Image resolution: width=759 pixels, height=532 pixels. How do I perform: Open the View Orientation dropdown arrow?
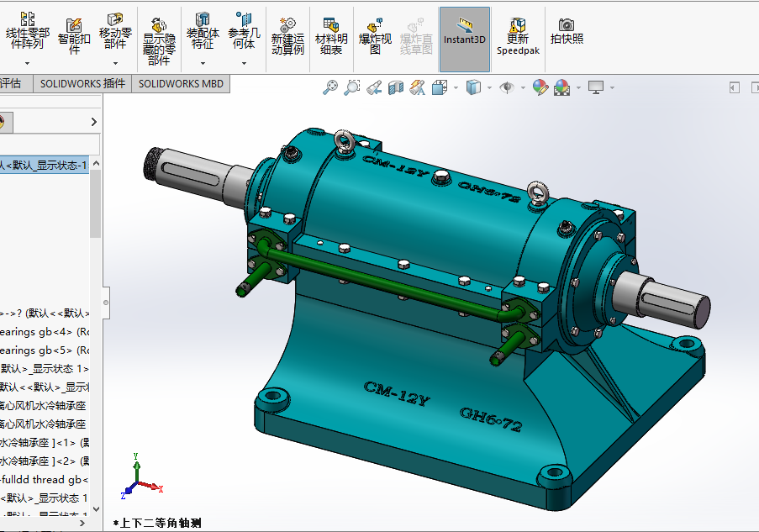tap(456, 87)
